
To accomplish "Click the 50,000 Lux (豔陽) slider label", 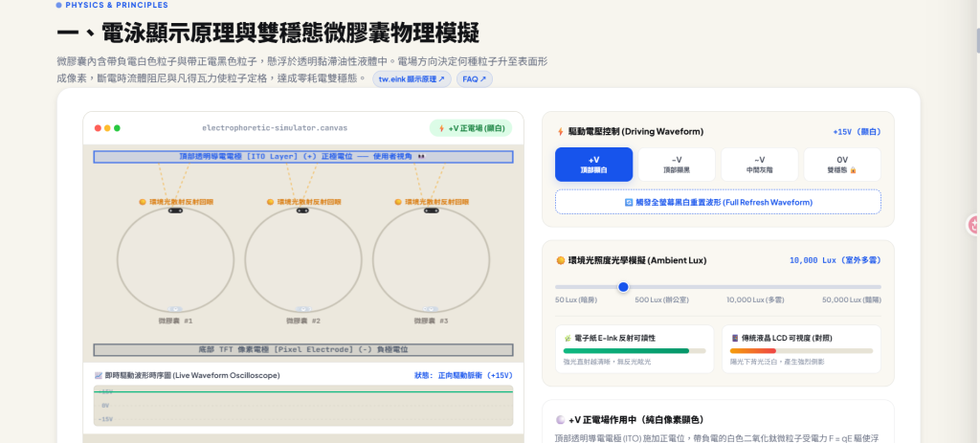I will [x=852, y=299].
